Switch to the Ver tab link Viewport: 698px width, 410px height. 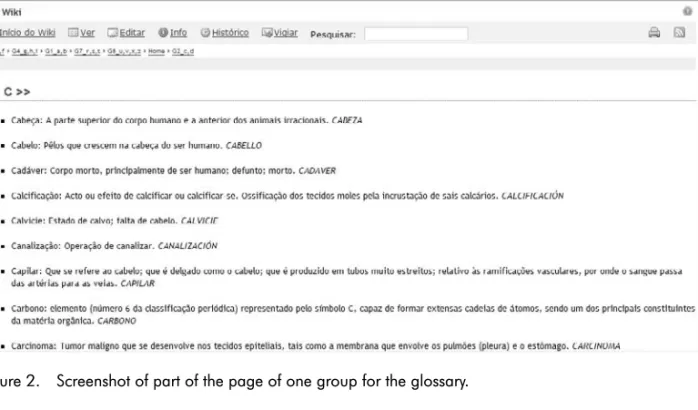[x=87, y=32]
